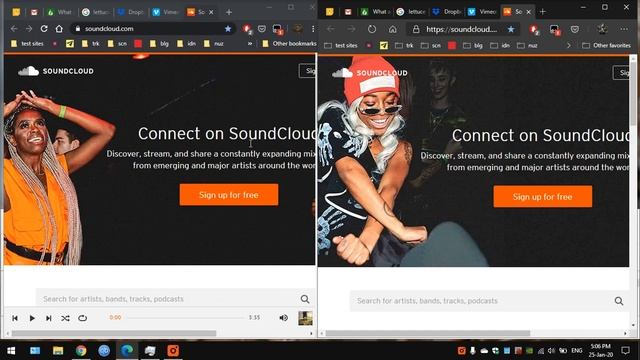Click the bookmark star in Chrome address bar
The image size is (640, 360).
tap(228, 29)
